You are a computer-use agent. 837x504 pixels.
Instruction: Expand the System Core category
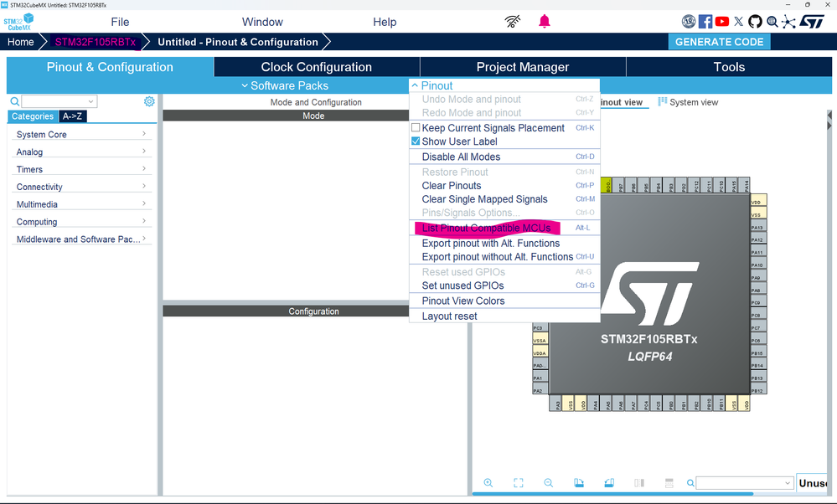[81, 135]
